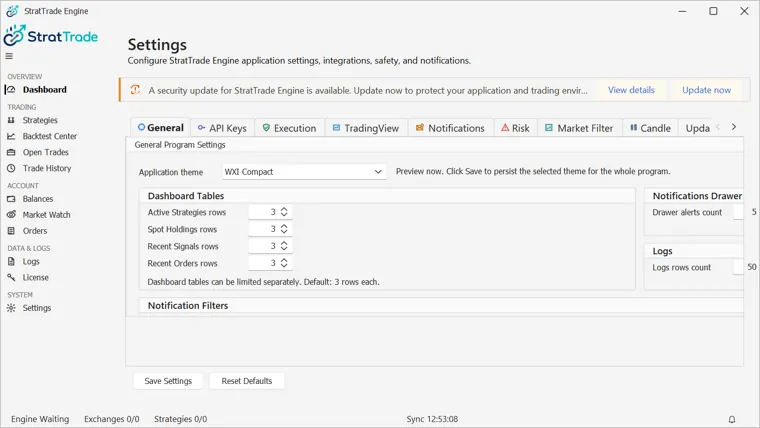Click the Exchanges 0/0 status text
Viewport: 760px width, 428px height.
tap(111, 419)
